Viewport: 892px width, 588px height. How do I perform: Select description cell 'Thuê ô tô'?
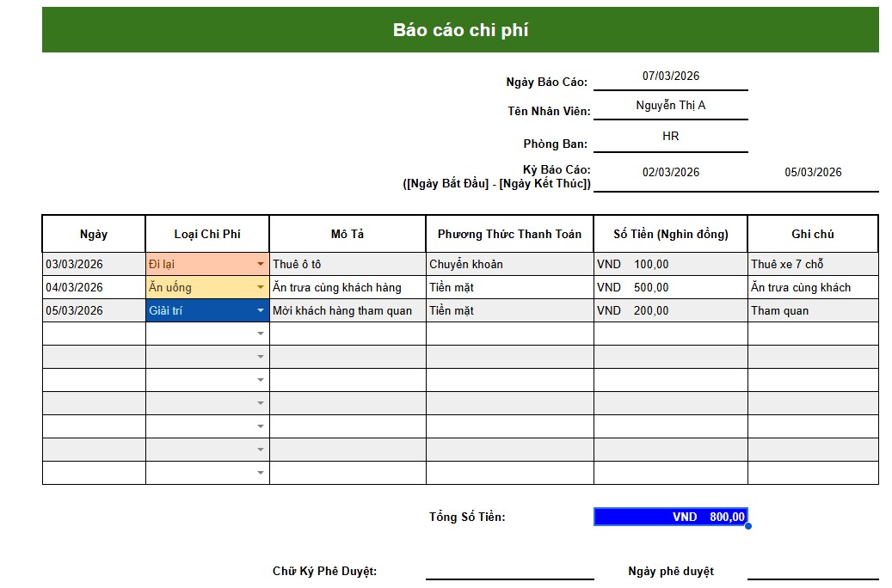(x=347, y=264)
